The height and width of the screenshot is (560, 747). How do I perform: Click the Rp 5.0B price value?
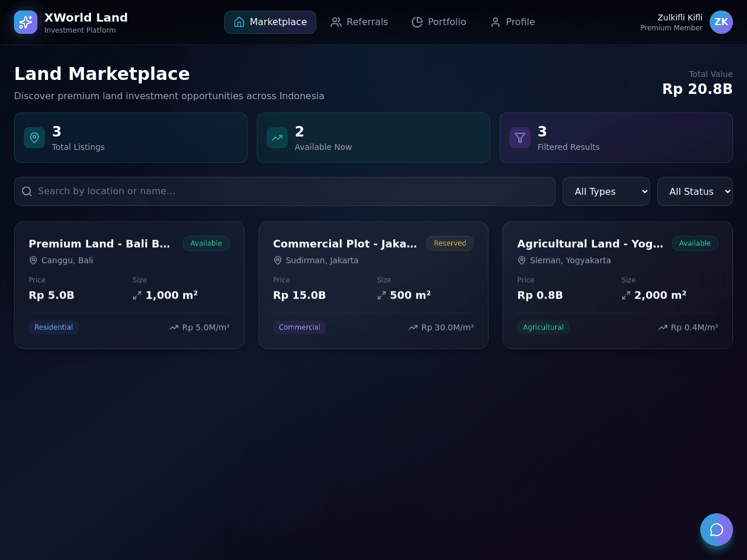click(x=51, y=295)
